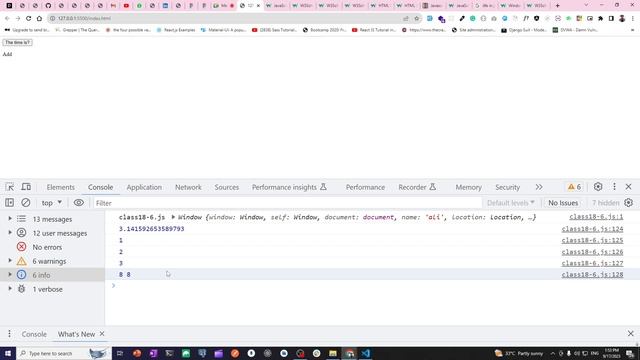Screen dimensions: 640x360
Task: Open DevTools settings gear icon
Action: coord(598,187)
